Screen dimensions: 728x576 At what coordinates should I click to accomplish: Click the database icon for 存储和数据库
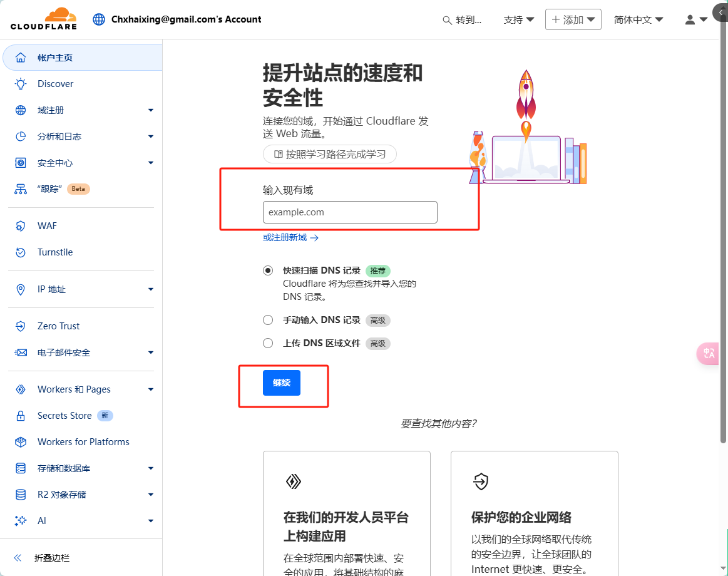click(x=21, y=468)
